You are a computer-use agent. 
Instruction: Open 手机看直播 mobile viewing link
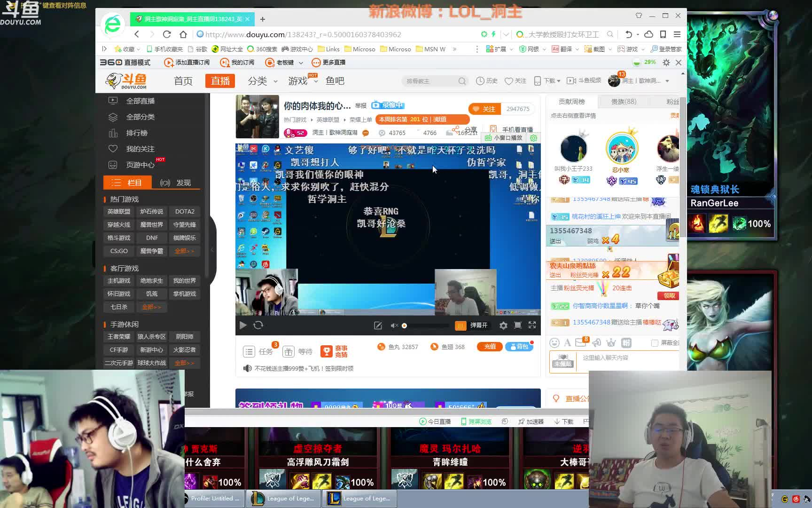(512, 129)
